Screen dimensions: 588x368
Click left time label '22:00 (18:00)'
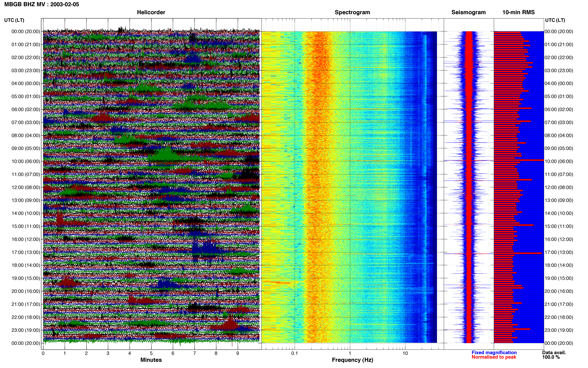point(26,317)
